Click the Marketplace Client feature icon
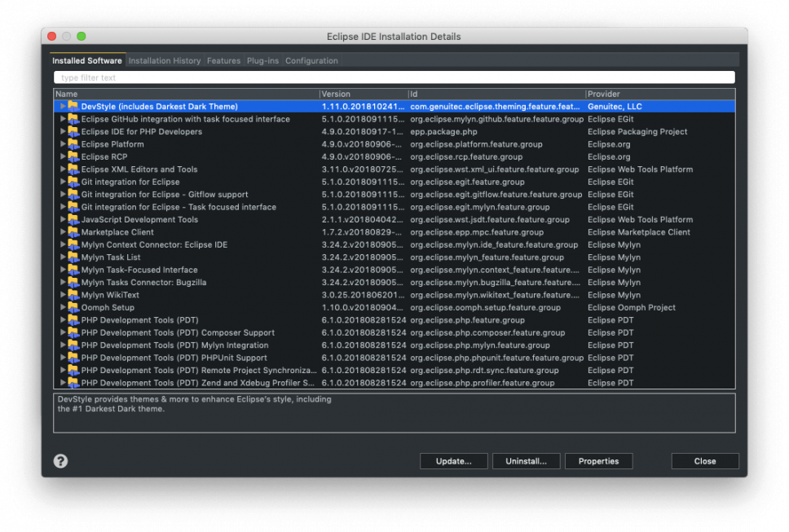 (73, 232)
